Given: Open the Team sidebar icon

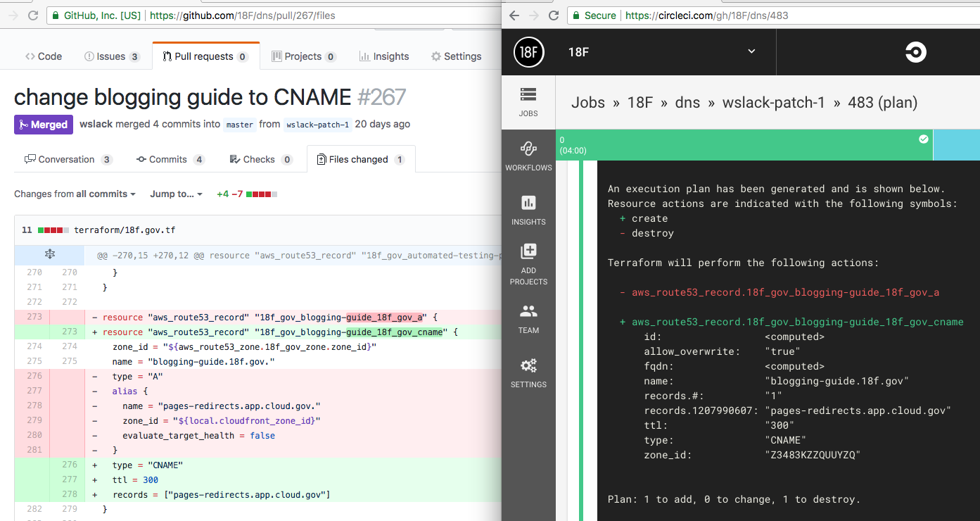Looking at the screenshot, I should point(528,312).
